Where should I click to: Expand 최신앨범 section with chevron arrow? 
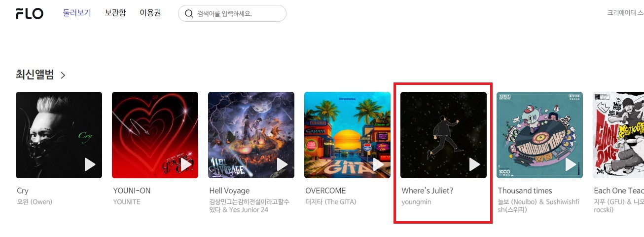(x=63, y=75)
